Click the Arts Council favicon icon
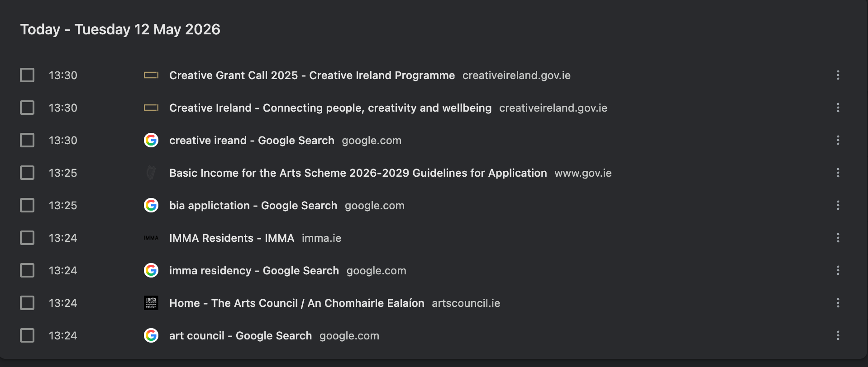 151,303
